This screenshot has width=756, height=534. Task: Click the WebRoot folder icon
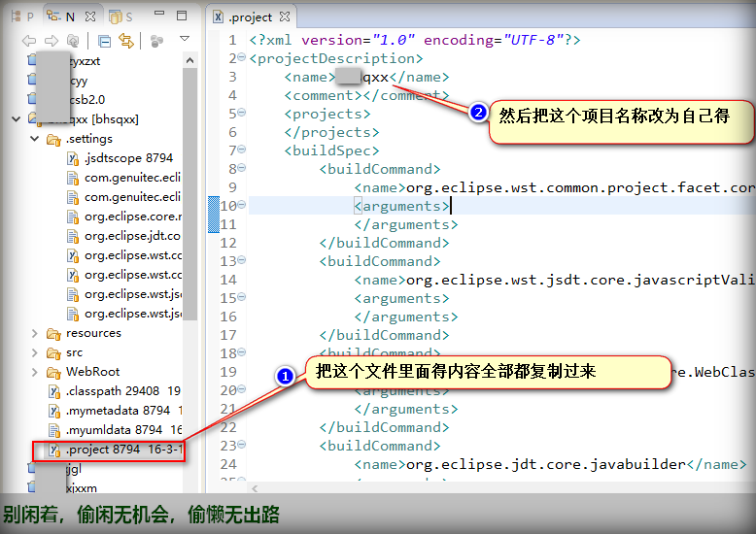53,372
